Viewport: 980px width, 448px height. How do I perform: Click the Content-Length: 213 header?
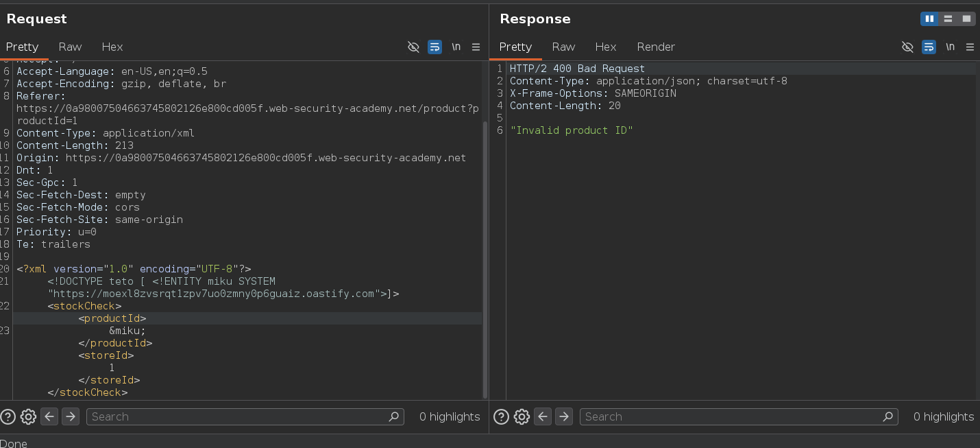tap(75, 145)
